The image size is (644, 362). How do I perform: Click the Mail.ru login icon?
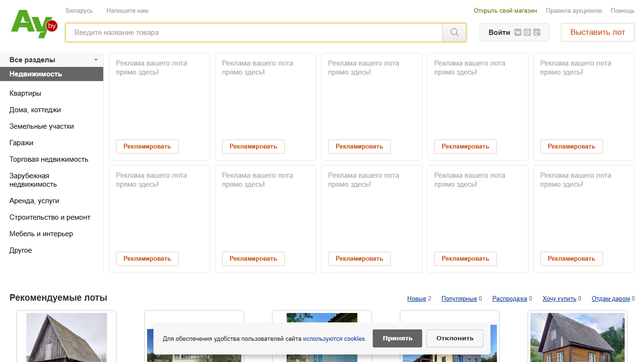click(527, 33)
